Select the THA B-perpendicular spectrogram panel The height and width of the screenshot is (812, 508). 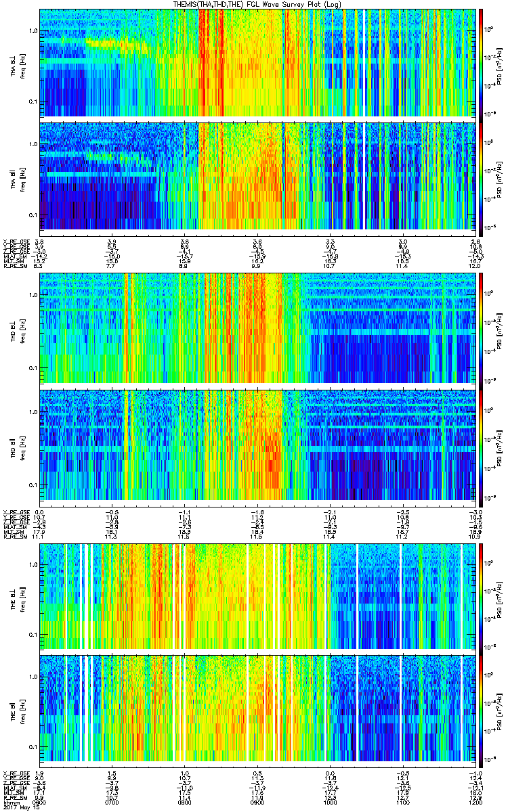(x=257, y=62)
